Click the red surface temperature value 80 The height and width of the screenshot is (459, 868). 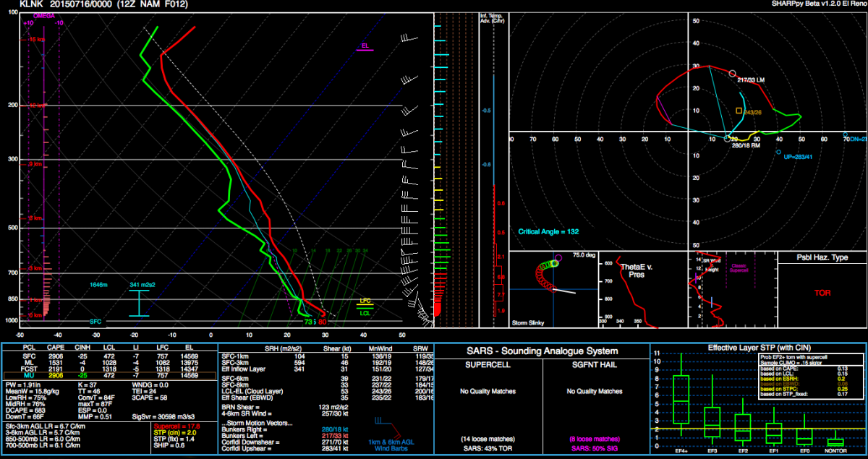pos(323,322)
